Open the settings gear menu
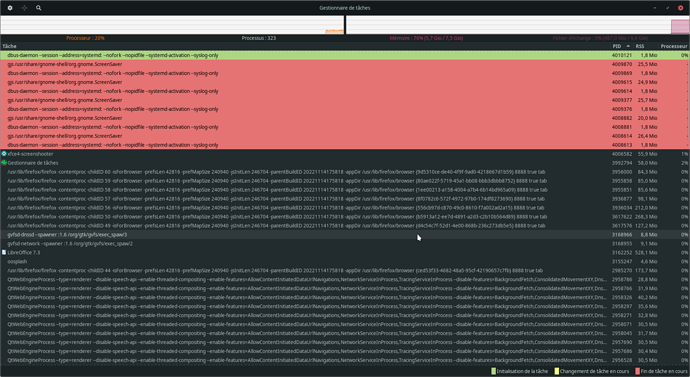Image resolution: width=690 pixels, height=377 pixels. (10, 8)
